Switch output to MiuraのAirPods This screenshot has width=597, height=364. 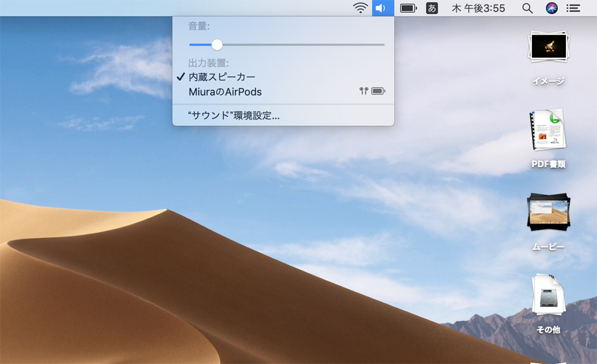(225, 91)
